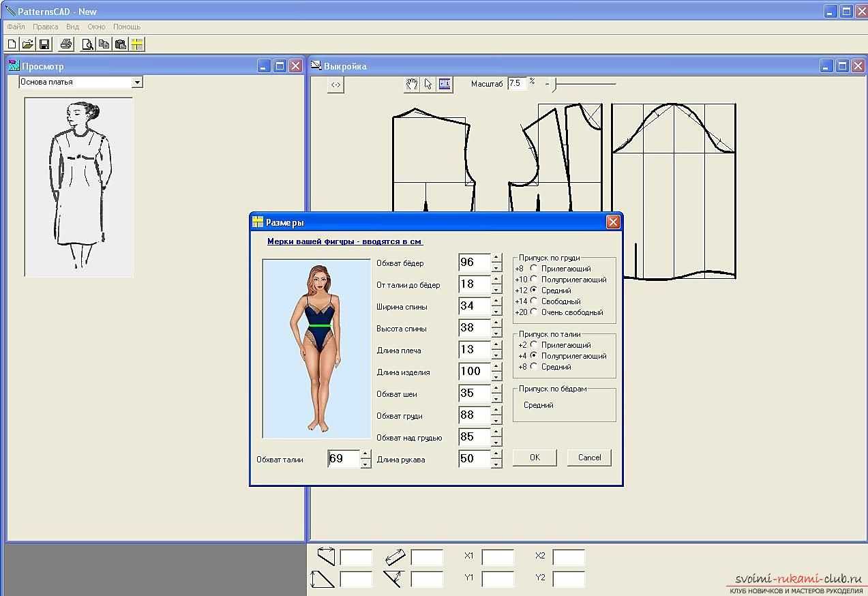Select +10 Полуприлегающий chest allowance
The height and width of the screenshot is (596, 868).
tap(534, 280)
